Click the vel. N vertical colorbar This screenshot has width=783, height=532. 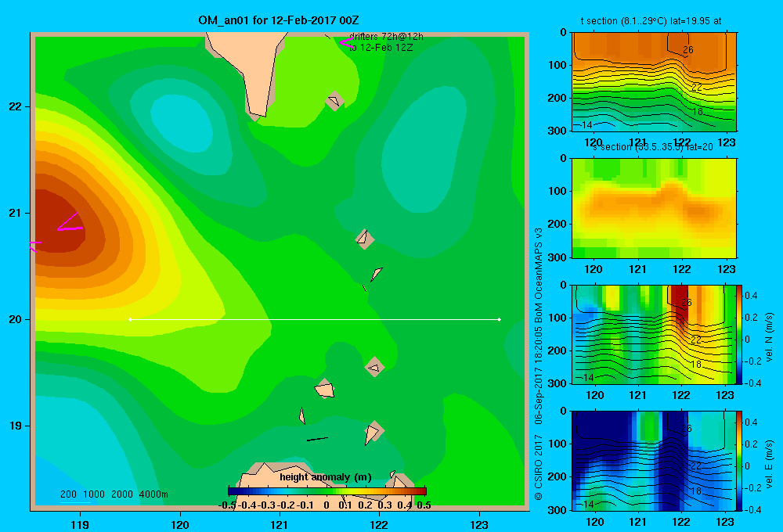tap(740, 334)
